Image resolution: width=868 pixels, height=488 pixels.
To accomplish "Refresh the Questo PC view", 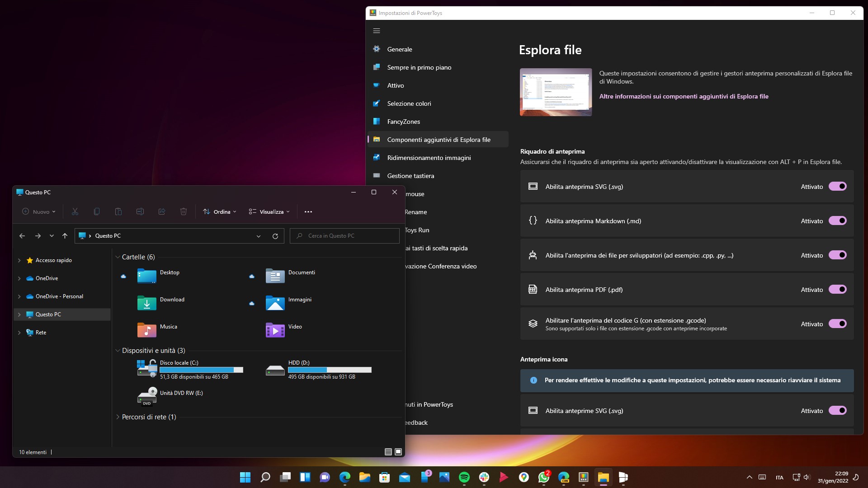I will (x=275, y=236).
